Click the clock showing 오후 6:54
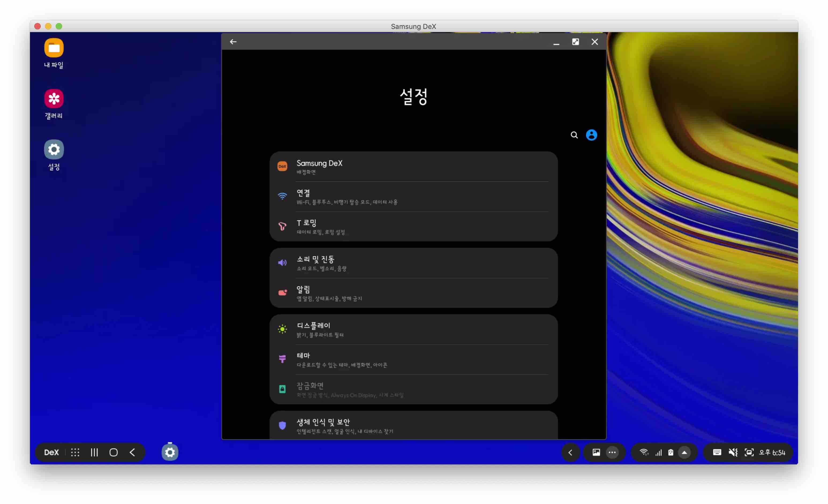 [772, 452]
